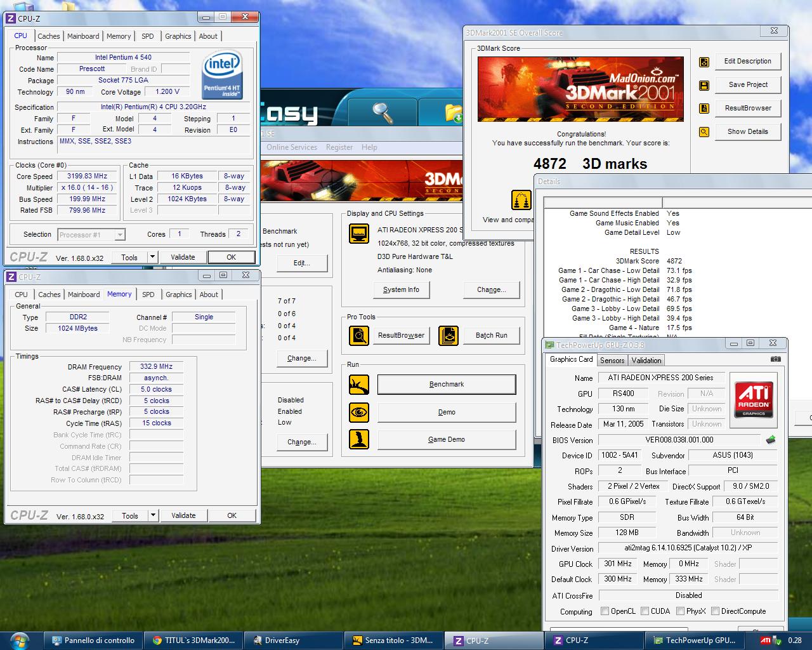The width and height of the screenshot is (812, 650).
Task: Open the Graphics tab in the lower CPU-Z window
Action: pyautogui.click(x=179, y=295)
